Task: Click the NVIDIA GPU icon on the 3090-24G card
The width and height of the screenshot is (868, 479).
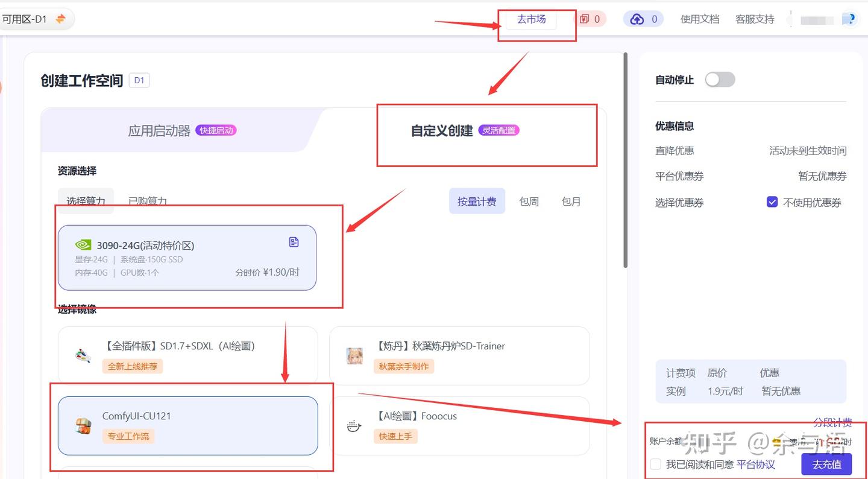Action: click(83, 244)
